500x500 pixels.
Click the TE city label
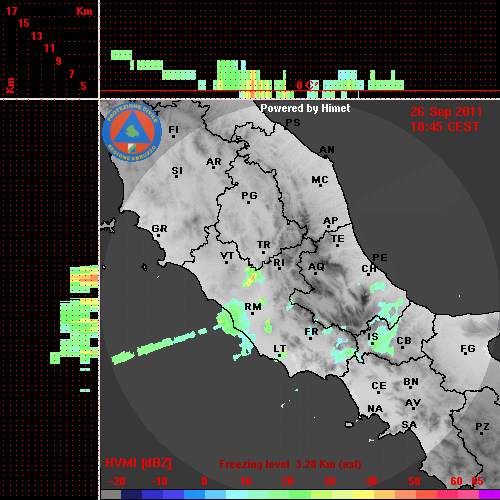[x=338, y=239]
